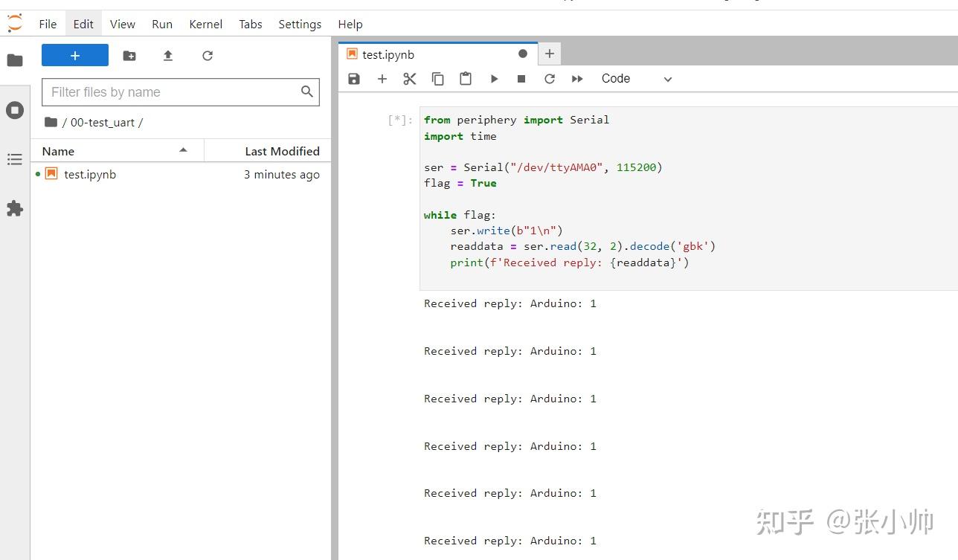Paste cell from clipboard

point(466,79)
